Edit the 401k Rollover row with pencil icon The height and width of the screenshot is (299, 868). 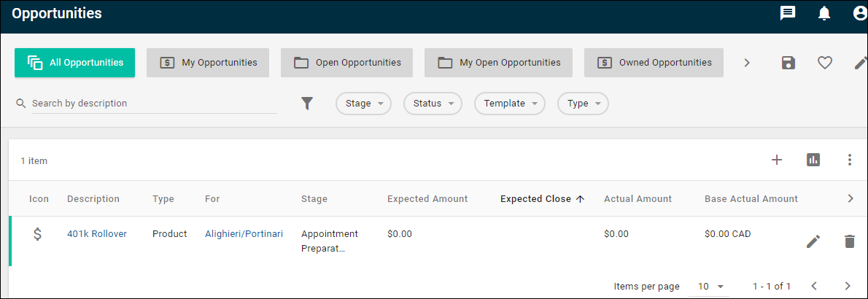point(813,241)
